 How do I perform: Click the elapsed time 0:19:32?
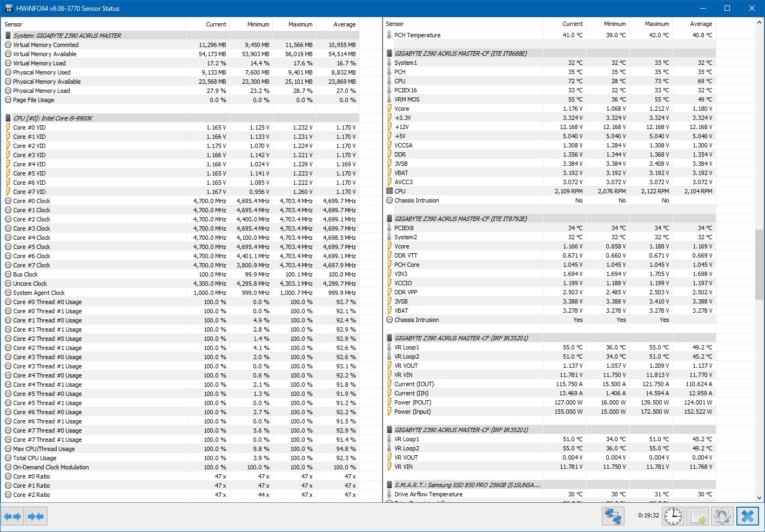coord(648,515)
